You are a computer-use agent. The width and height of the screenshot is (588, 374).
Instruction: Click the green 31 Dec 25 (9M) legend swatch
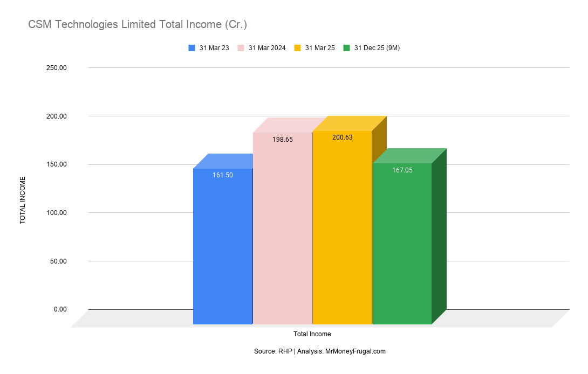(x=346, y=48)
